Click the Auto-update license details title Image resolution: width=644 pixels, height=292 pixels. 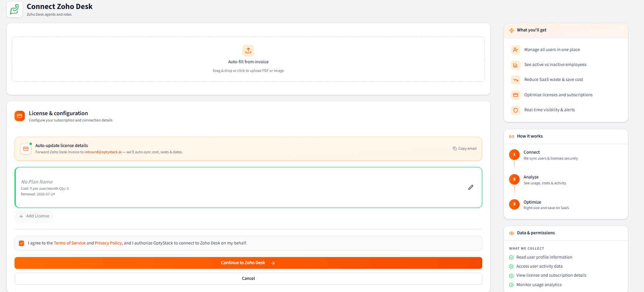coord(62,146)
